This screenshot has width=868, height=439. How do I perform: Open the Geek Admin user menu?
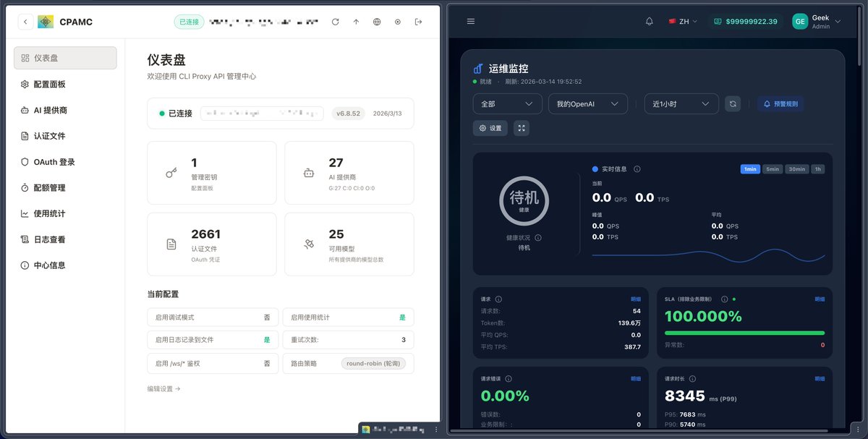point(817,22)
